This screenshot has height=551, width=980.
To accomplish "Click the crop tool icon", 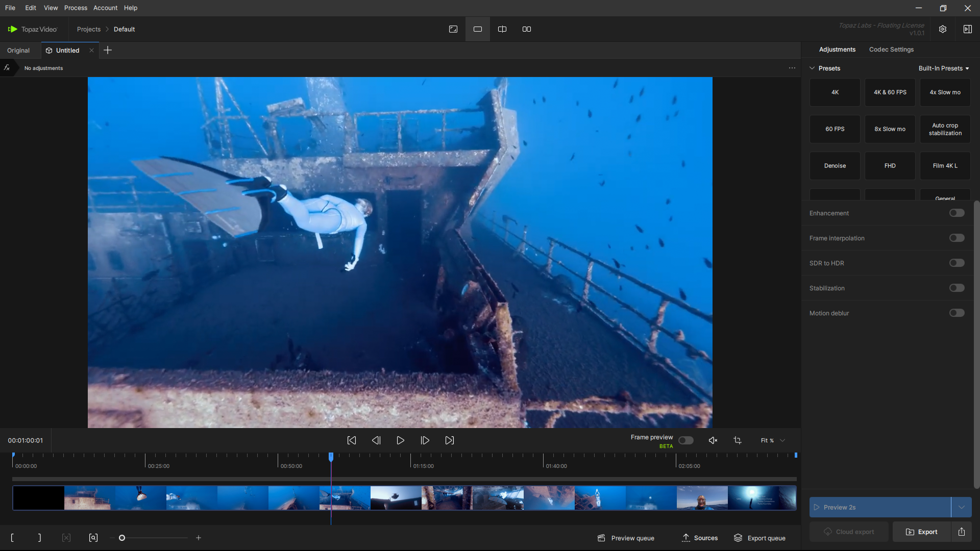I will click(x=738, y=440).
